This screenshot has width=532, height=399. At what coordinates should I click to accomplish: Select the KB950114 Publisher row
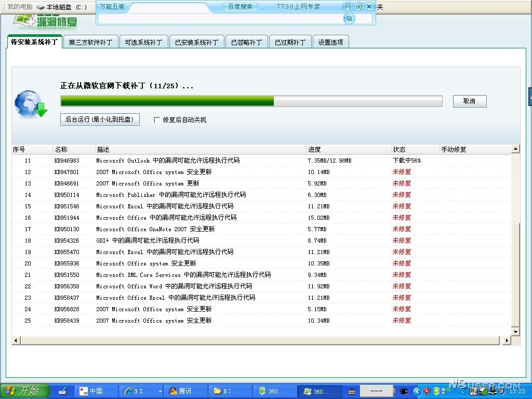[261, 195]
